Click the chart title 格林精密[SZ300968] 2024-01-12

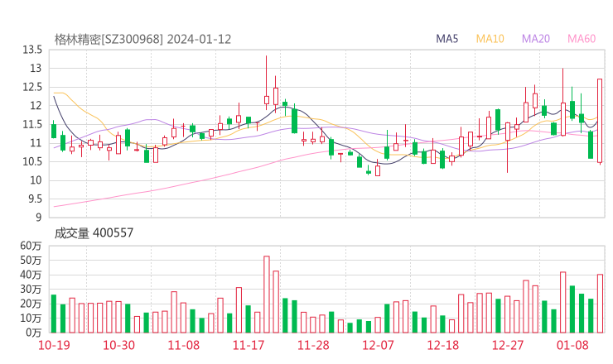[142, 40]
